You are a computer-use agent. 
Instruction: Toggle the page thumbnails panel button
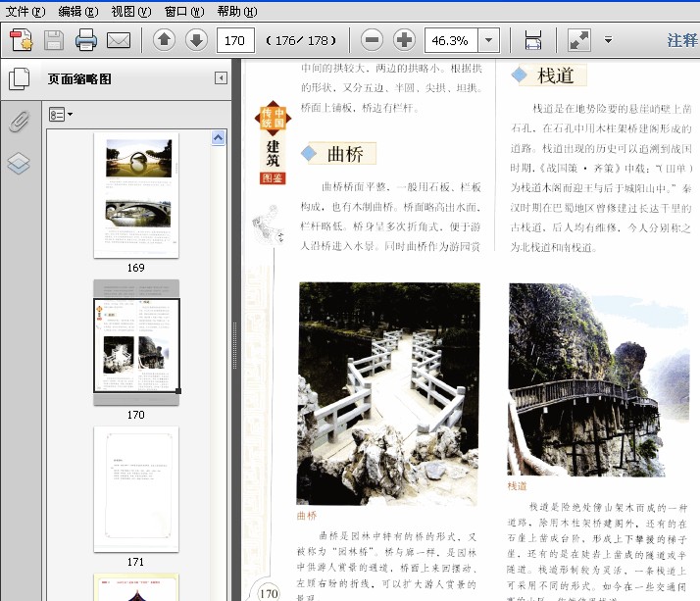[x=18, y=78]
